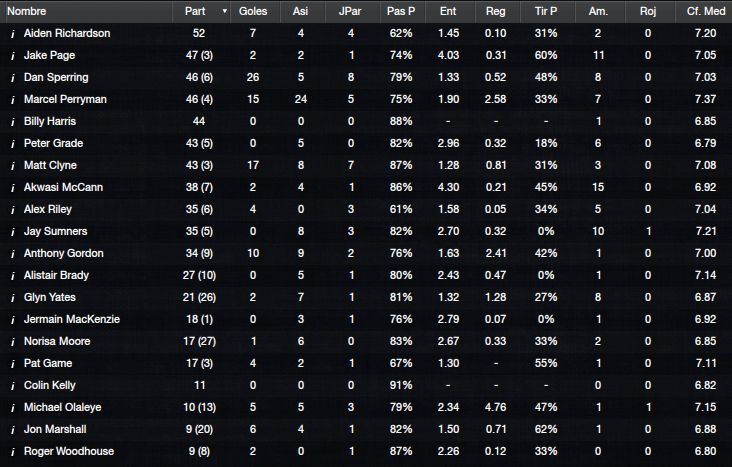Sort by Asi column header
Image resolution: width=732 pixels, height=467 pixels.
[302, 11]
